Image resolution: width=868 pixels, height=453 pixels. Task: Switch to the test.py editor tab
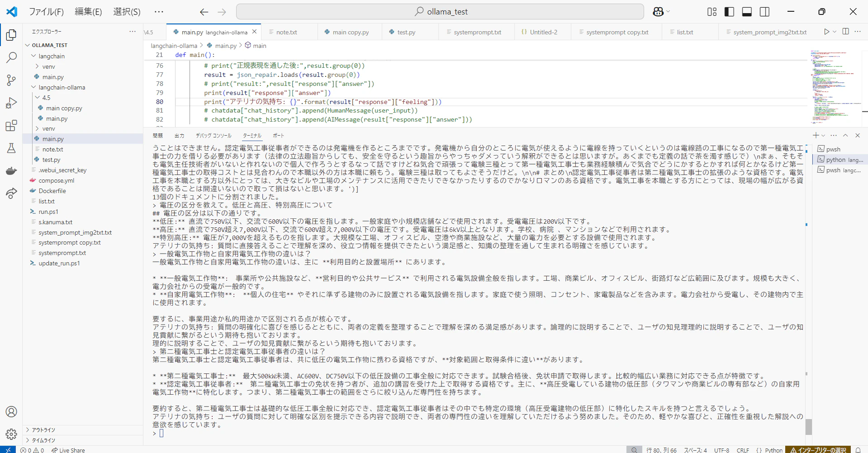406,32
